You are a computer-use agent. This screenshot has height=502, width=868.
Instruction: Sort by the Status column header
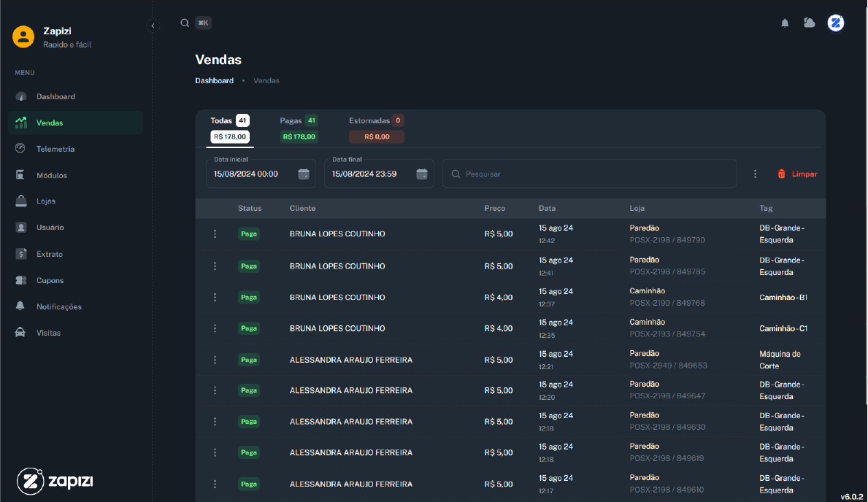[250, 209]
